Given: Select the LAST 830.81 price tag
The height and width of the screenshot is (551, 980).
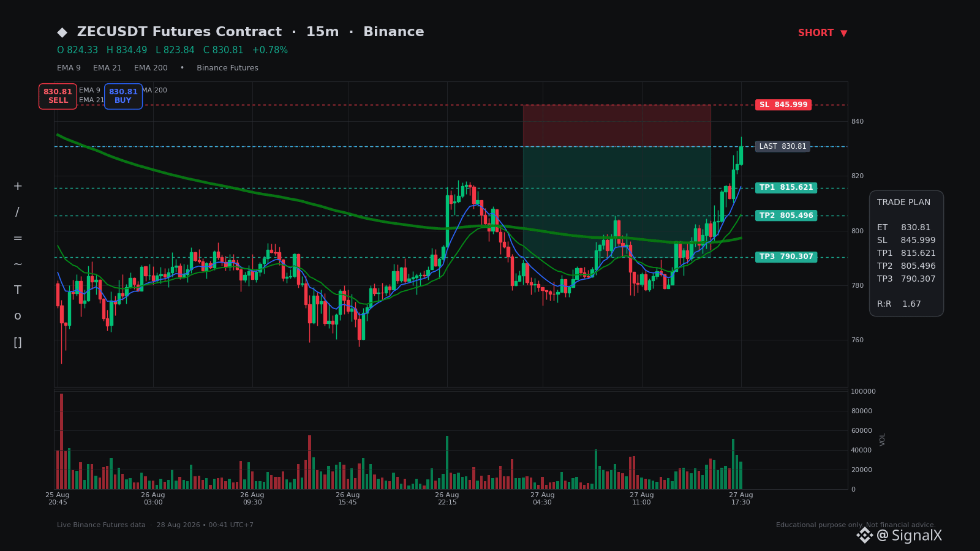Looking at the screenshot, I should pyautogui.click(x=783, y=146).
